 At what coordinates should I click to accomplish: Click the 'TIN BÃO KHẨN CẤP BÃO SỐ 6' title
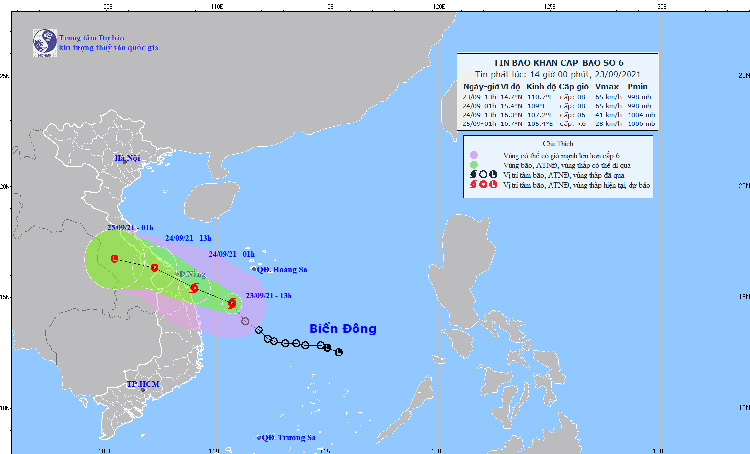(x=558, y=63)
